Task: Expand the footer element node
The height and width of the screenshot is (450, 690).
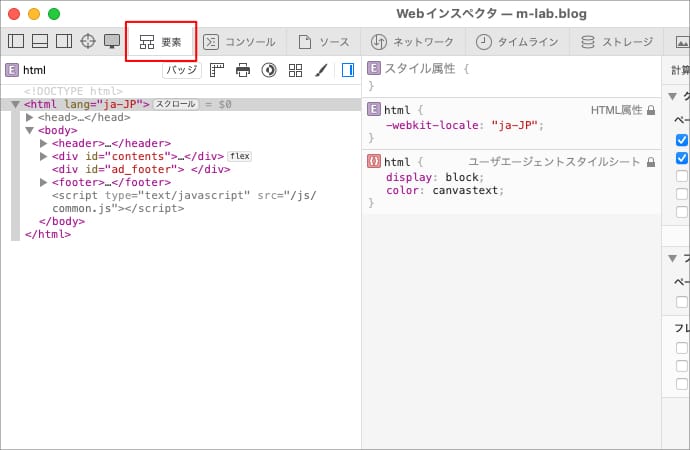Action: click(x=44, y=182)
